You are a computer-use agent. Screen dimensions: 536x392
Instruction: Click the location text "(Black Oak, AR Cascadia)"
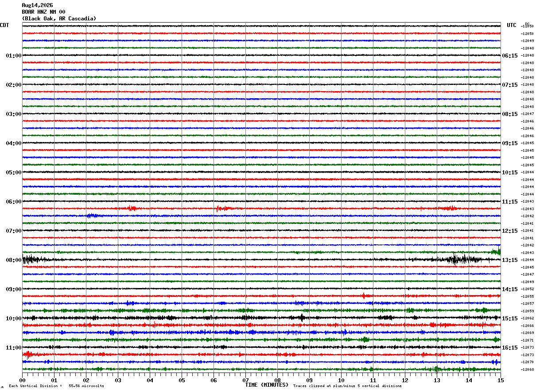pos(59,19)
